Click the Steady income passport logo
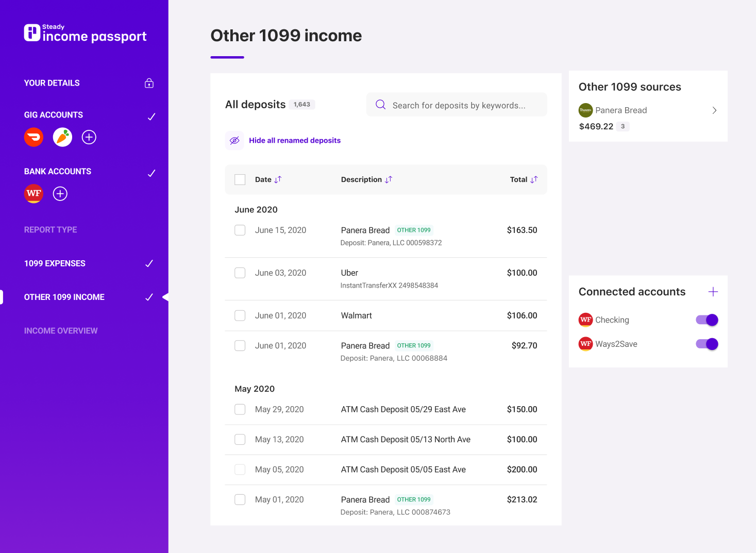Viewport: 756px width, 553px height. [85, 33]
